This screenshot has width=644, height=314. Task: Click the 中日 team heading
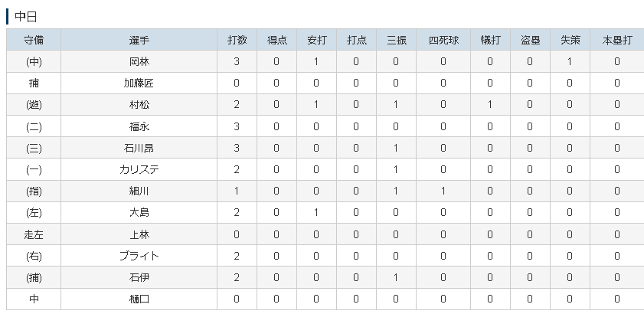point(25,16)
